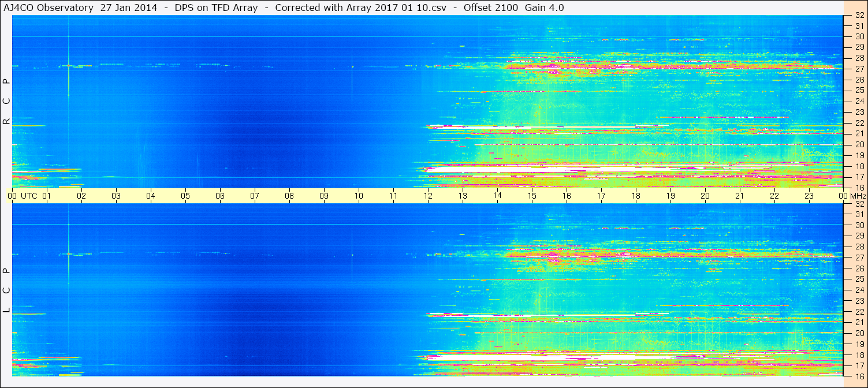Pick the 12 hour tick label
The height and width of the screenshot is (388, 868).
[428, 196]
